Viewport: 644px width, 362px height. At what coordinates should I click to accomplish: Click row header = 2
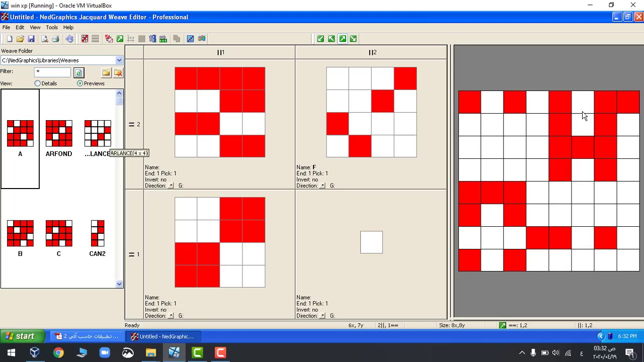pos(134,124)
